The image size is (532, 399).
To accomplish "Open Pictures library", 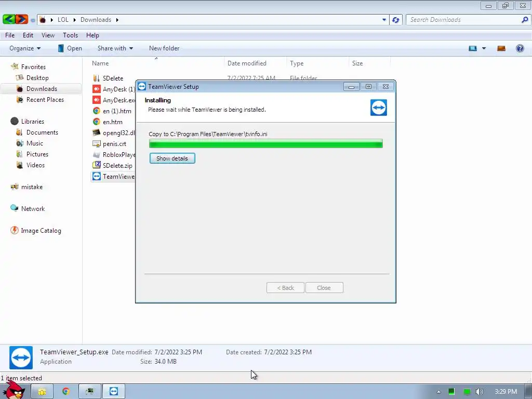I will (x=37, y=154).
